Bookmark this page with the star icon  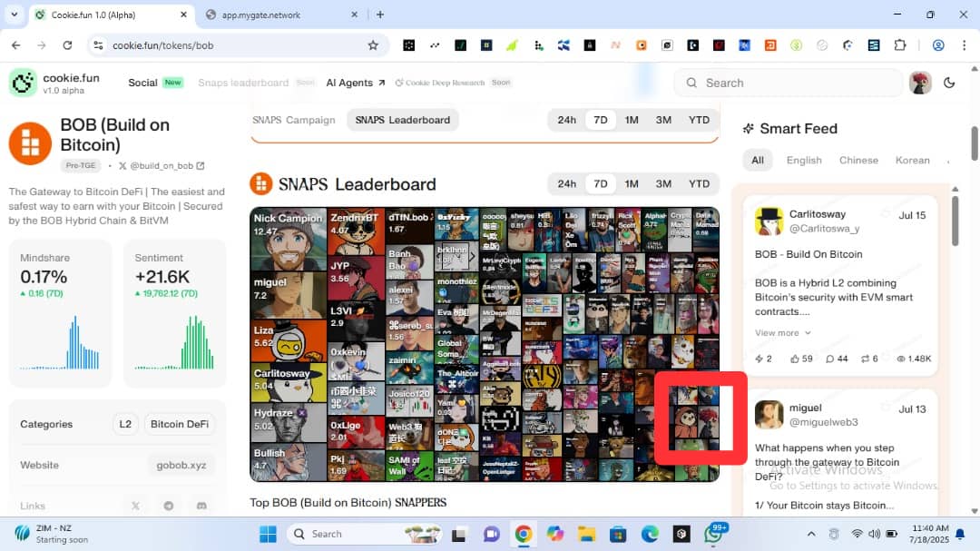373,45
